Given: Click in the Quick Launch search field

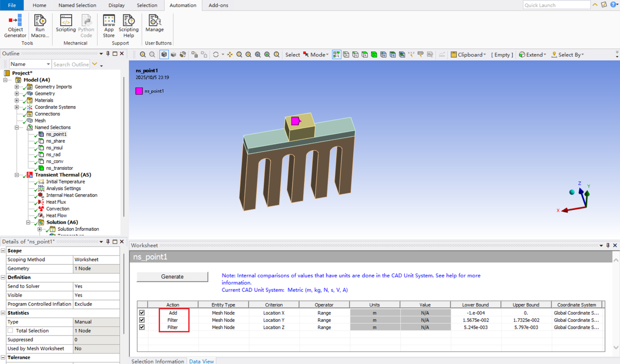Looking at the screenshot, I should point(557,5).
